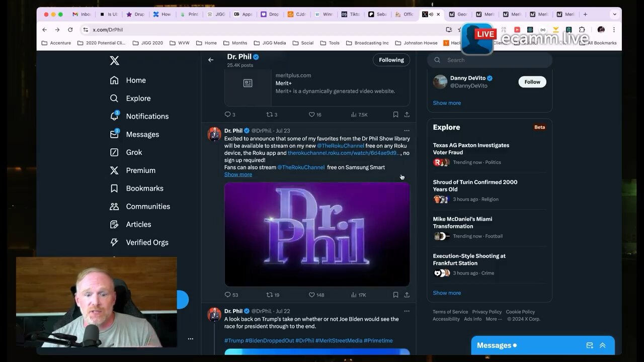Open Notifications bell in the sidebar

[x=139, y=116]
